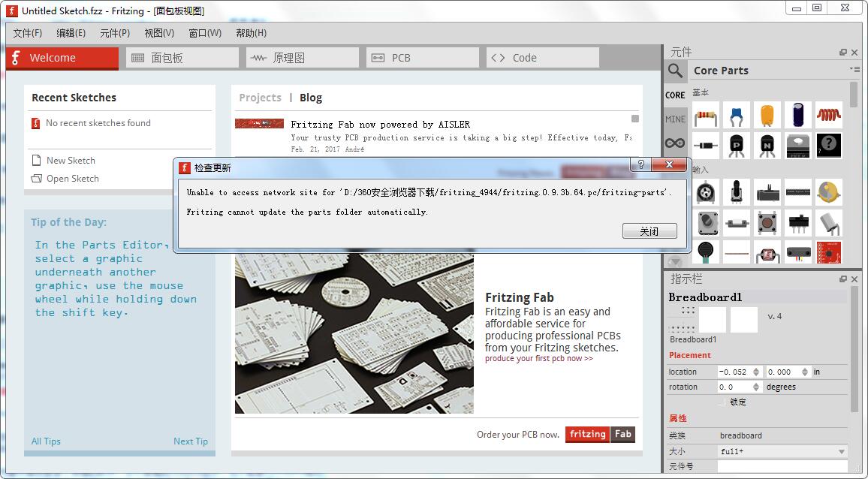Choose the photocell LDR part
Screen dimensions: 868x479
[767, 252]
